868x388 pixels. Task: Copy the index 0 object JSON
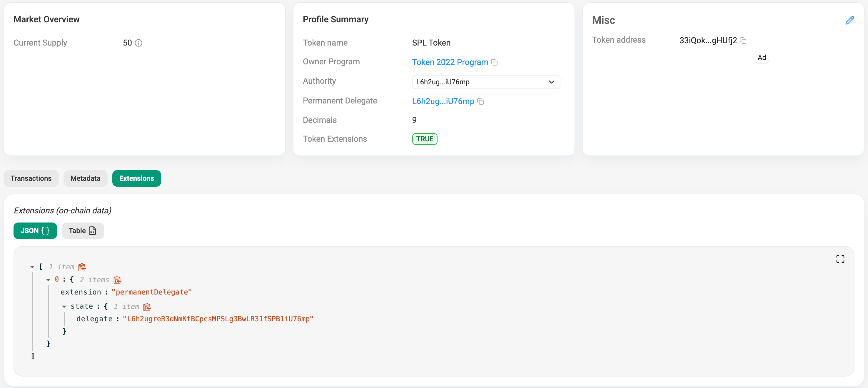117,280
